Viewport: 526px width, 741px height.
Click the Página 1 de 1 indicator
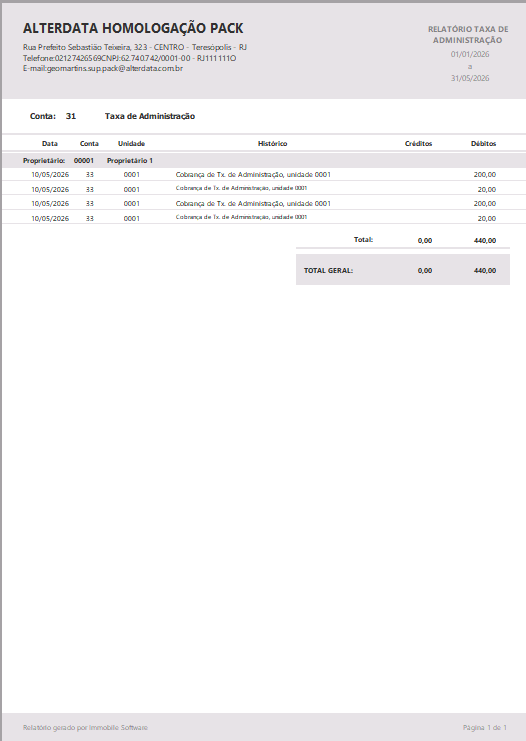484,727
